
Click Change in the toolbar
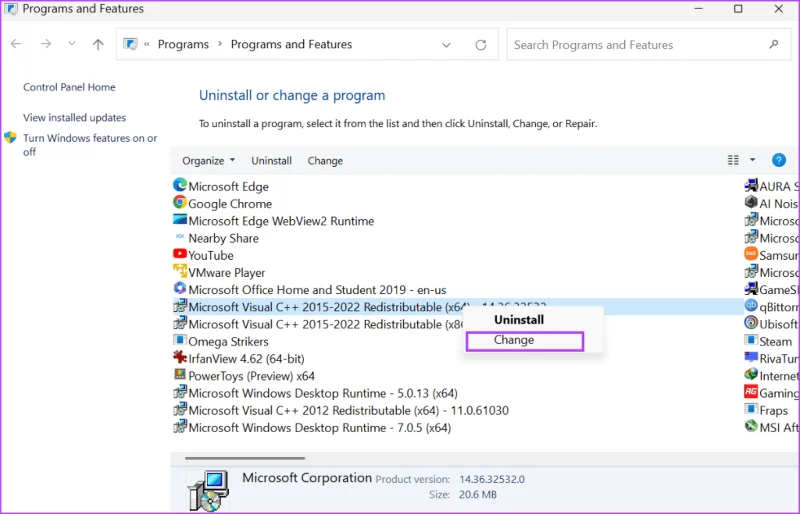[325, 161]
